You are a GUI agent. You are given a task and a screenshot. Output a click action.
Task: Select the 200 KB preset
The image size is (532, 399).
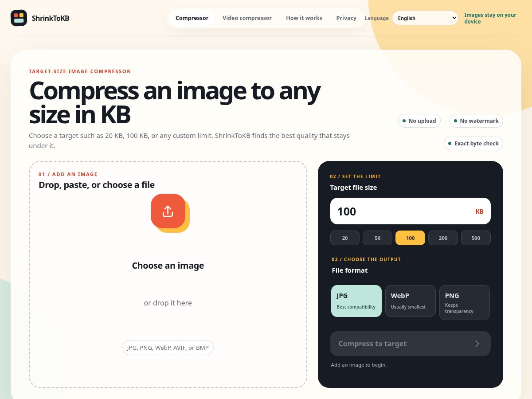tap(443, 238)
